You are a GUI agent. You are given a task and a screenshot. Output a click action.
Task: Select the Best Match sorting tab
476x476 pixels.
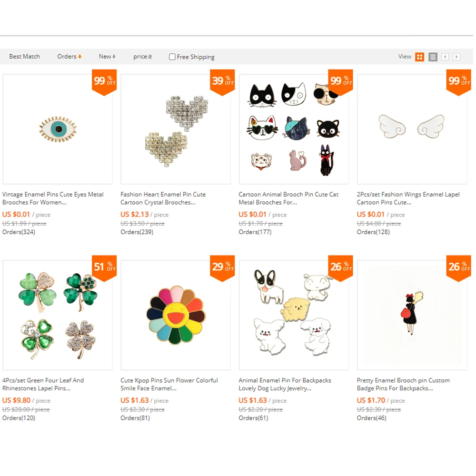tap(24, 57)
